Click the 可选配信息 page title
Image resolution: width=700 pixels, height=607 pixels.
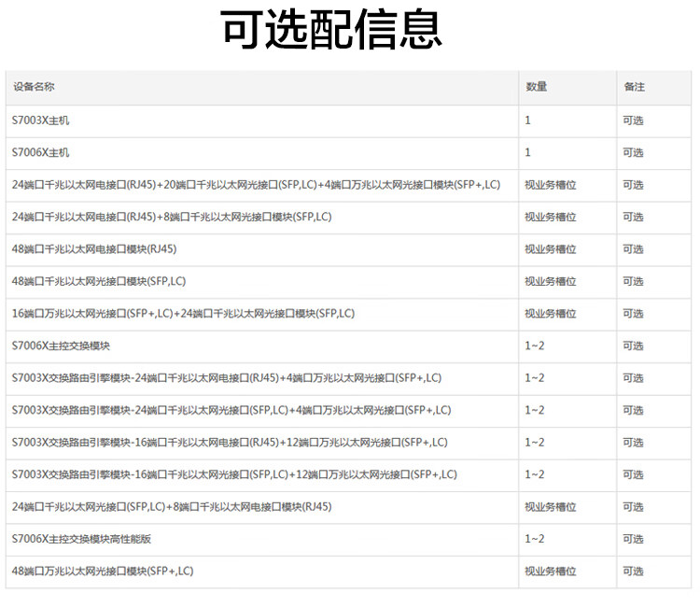[x=331, y=31]
